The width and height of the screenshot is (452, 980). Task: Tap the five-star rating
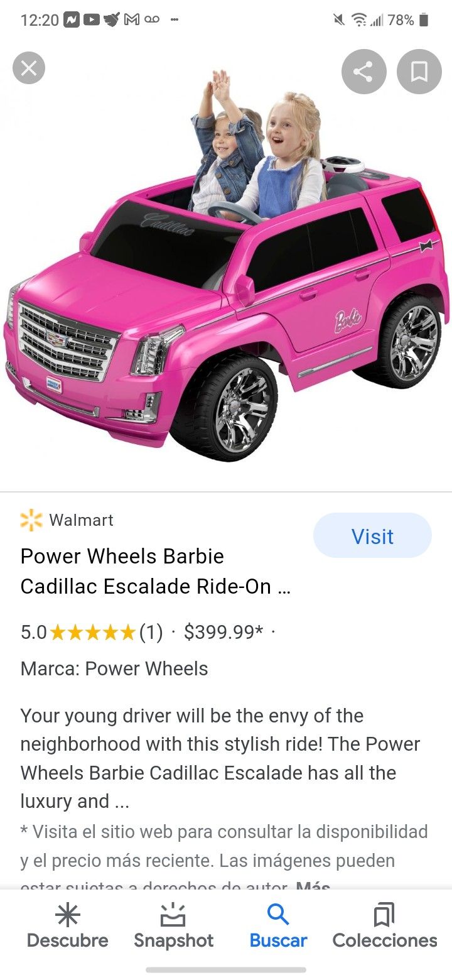coord(92,632)
